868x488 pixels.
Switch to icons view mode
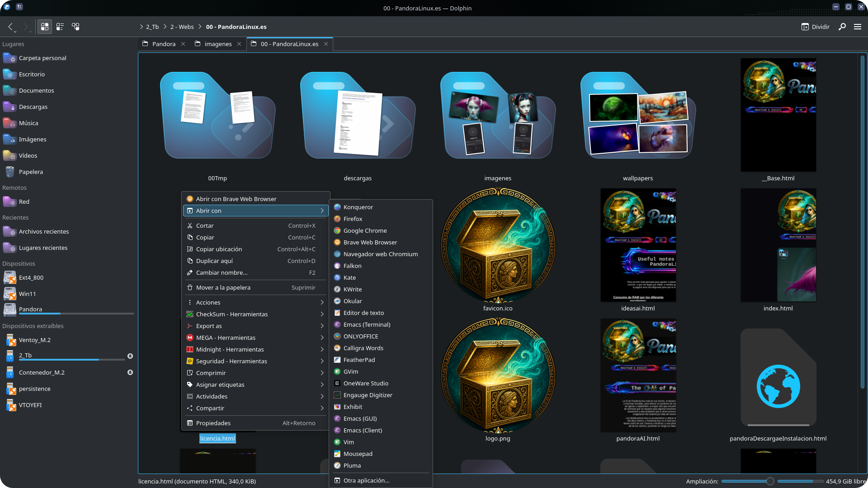pos(45,27)
